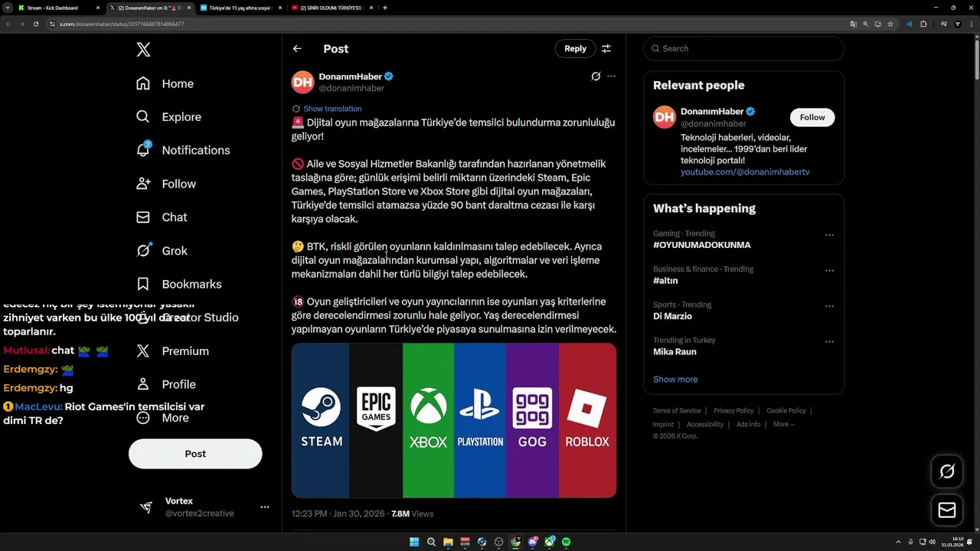This screenshot has height=551, width=980.
Task: Open the Privacy Policy footer link
Action: 733,411
